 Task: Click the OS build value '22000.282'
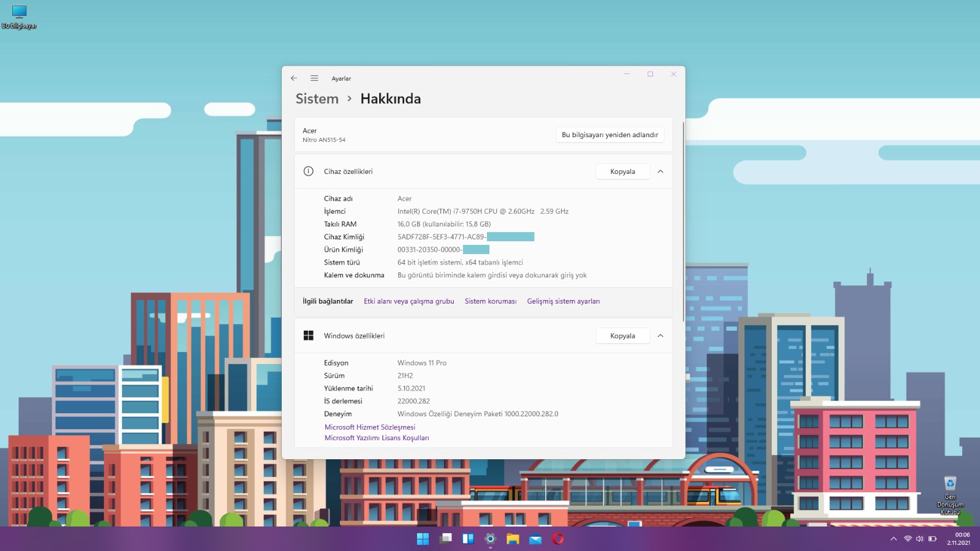[x=413, y=401]
